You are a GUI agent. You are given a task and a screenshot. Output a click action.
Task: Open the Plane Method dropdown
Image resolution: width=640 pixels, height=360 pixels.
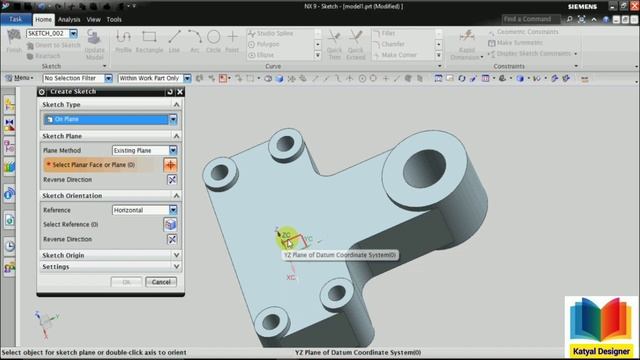[x=173, y=151]
